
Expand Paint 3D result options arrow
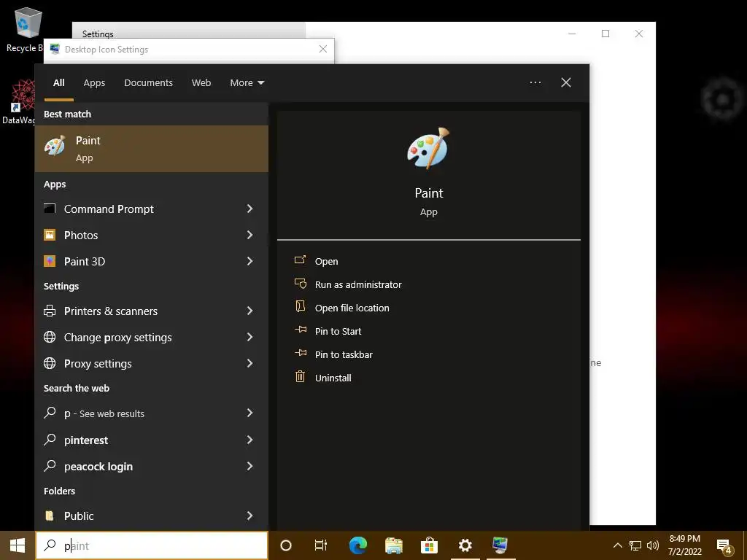coord(249,261)
